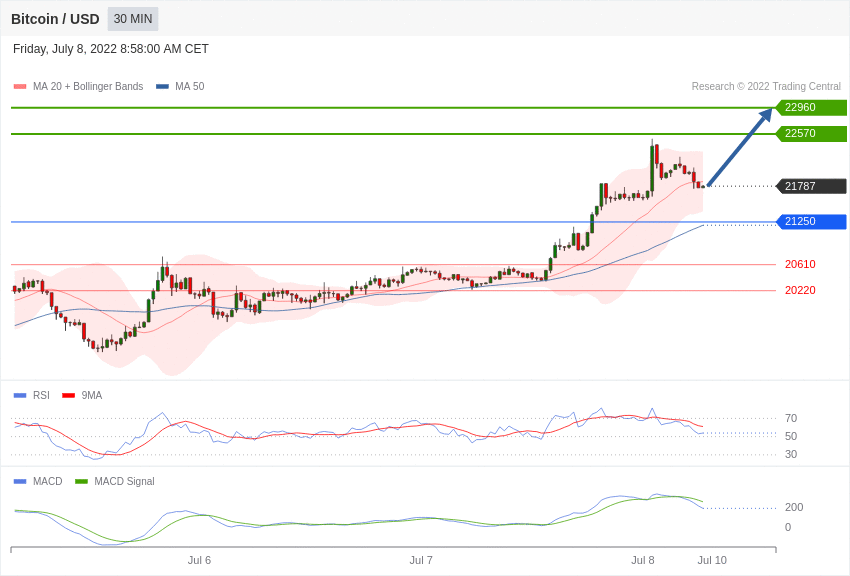Screen dimensions: 850x576
Task: Click the blue MA 50 legend swatch
Action: tap(162, 87)
